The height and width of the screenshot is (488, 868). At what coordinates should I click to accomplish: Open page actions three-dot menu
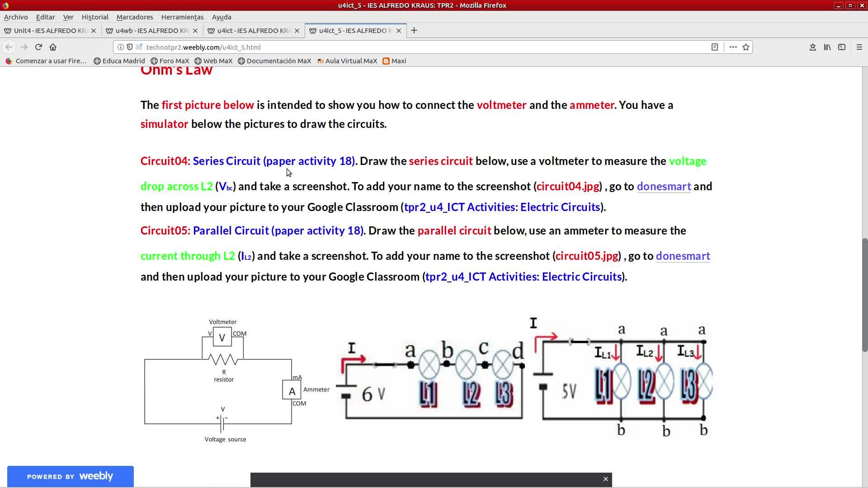pos(733,47)
